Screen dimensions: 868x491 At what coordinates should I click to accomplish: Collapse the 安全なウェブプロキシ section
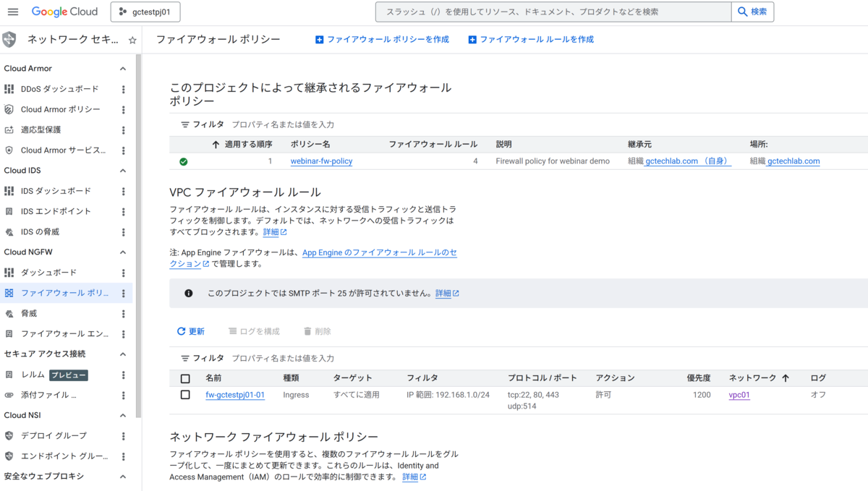point(123,477)
